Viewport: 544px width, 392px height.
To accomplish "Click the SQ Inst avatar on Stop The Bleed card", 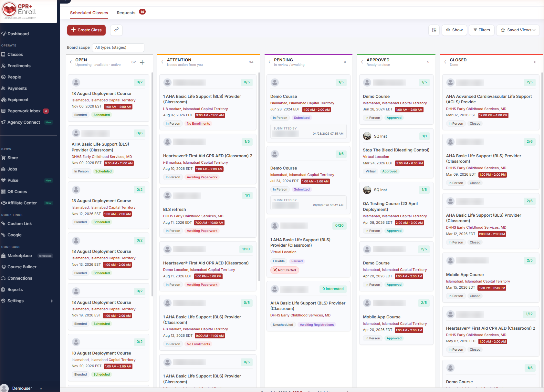I will click(x=367, y=136).
